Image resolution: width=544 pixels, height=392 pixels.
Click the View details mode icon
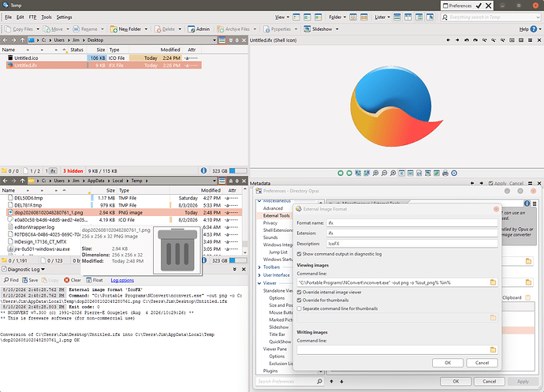(296, 17)
